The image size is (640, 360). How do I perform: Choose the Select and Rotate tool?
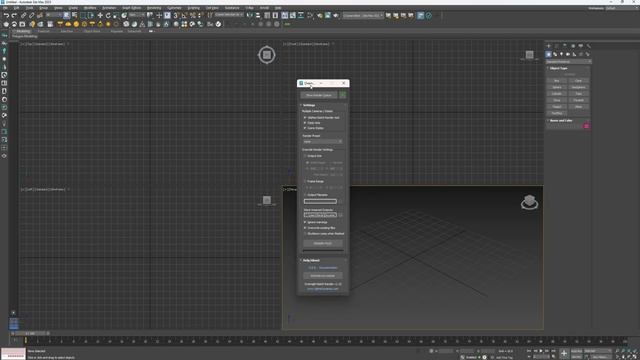(x=108, y=16)
